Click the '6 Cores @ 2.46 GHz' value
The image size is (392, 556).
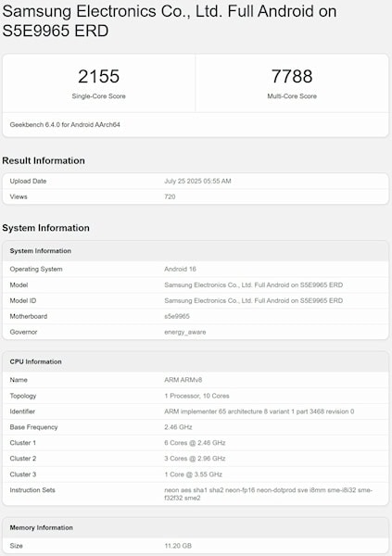coord(195,443)
